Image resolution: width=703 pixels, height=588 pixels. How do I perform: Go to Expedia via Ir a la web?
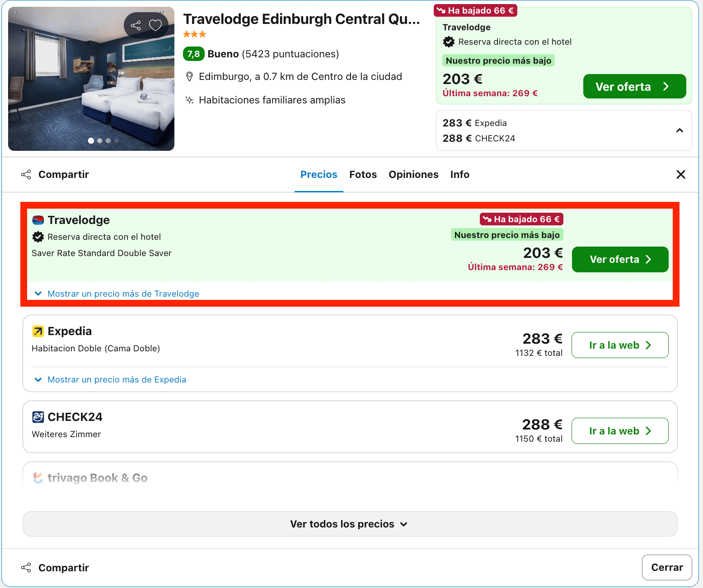tap(620, 345)
